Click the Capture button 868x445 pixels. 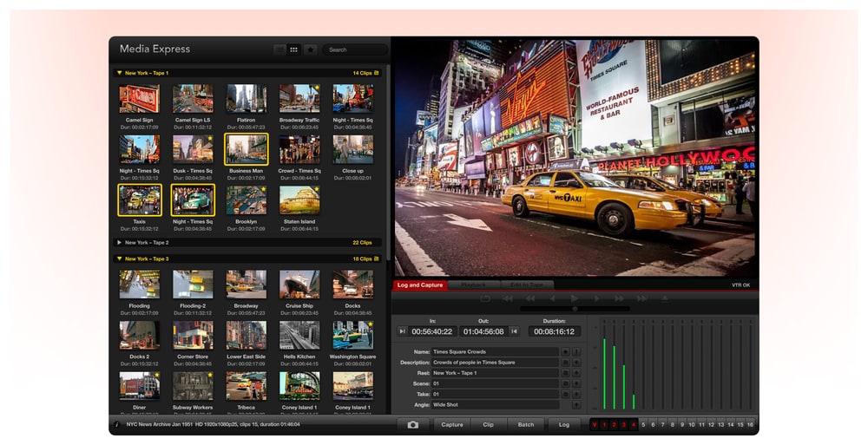451,424
